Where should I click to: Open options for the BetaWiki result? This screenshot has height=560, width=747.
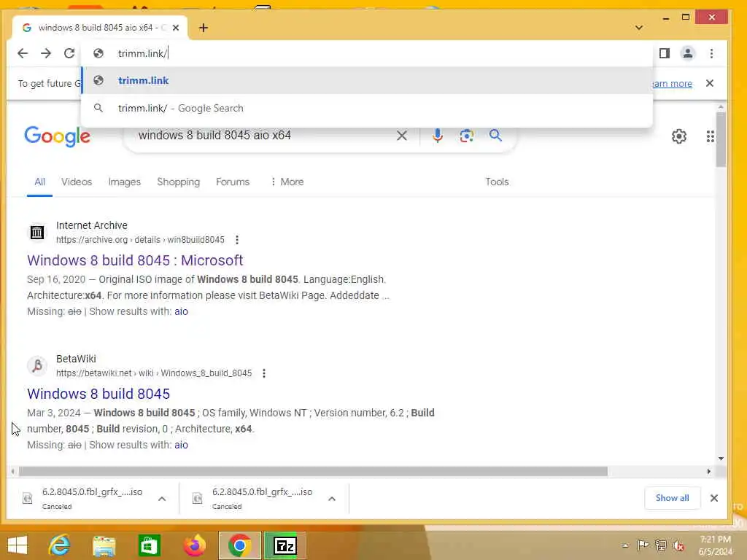point(264,373)
